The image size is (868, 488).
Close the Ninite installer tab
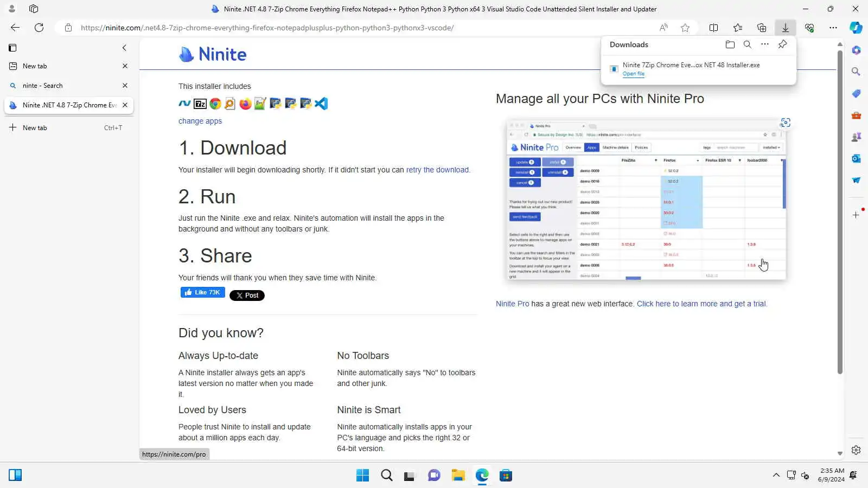click(x=125, y=105)
